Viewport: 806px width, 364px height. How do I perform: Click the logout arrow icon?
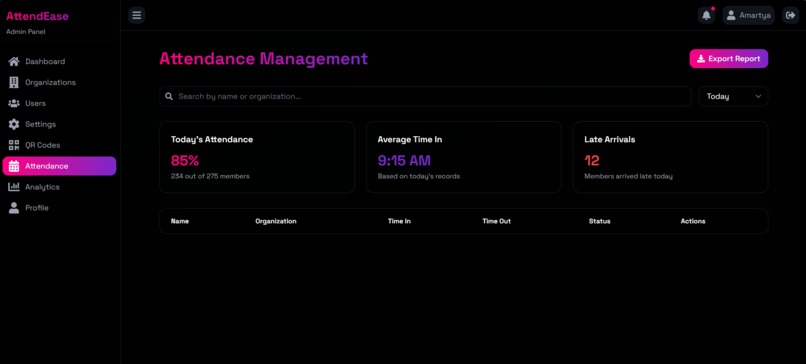coord(791,15)
